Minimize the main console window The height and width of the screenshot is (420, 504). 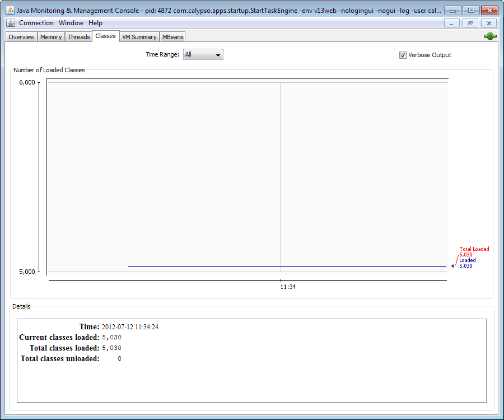click(x=452, y=11)
